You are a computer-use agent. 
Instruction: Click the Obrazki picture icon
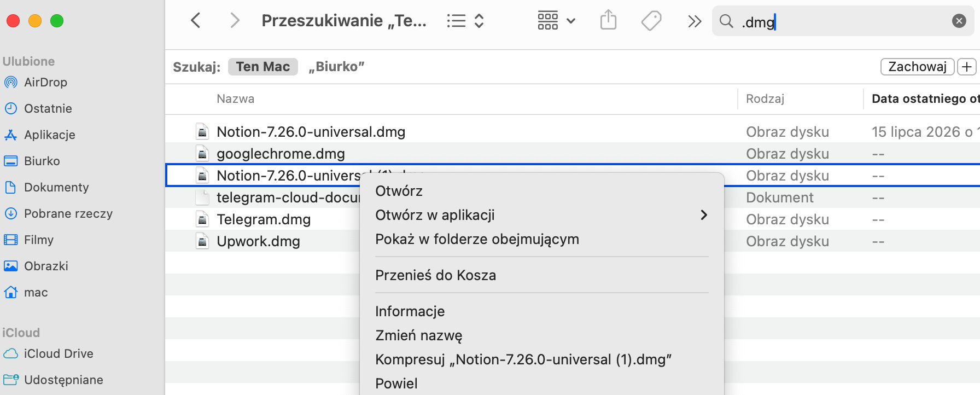coord(10,266)
